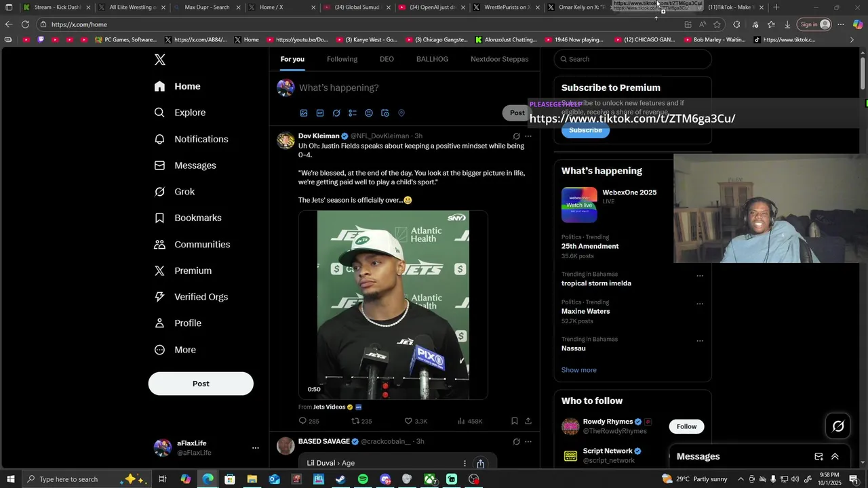Expand the Messages drawer with double chevron
Image resolution: width=868 pixels, height=488 pixels.
coord(835,457)
